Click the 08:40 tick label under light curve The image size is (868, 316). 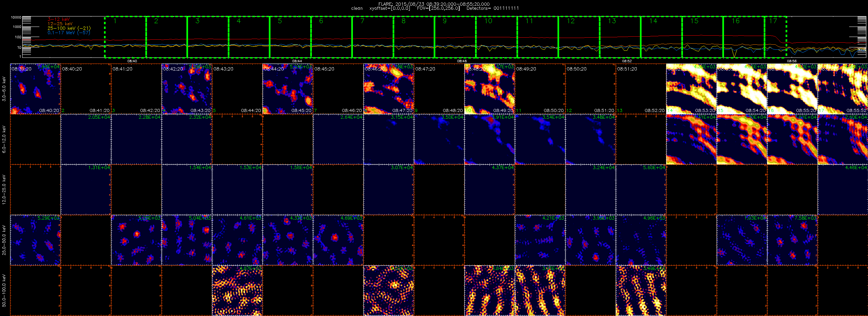132,61
